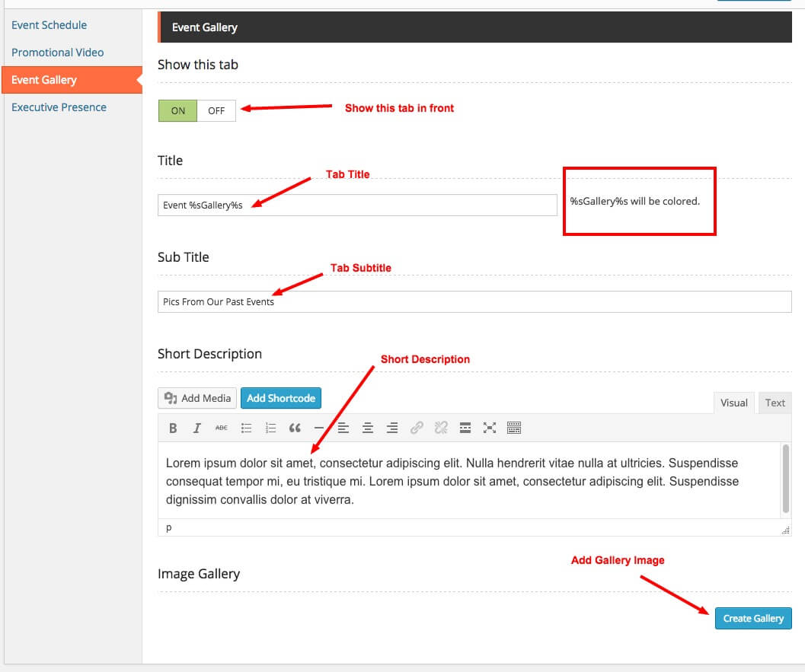Show the kitchen sink toolbar toggle
The height and width of the screenshot is (672, 805).
514,428
